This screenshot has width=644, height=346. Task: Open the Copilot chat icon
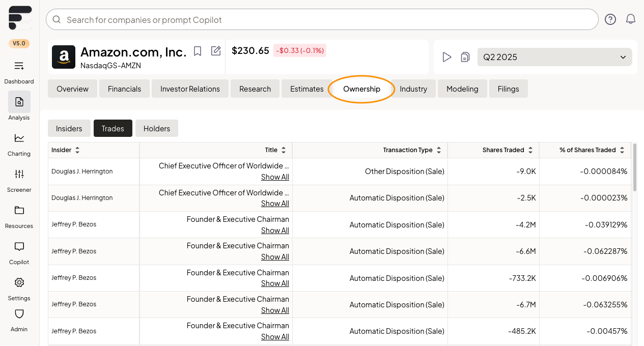(x=19, y=246)
